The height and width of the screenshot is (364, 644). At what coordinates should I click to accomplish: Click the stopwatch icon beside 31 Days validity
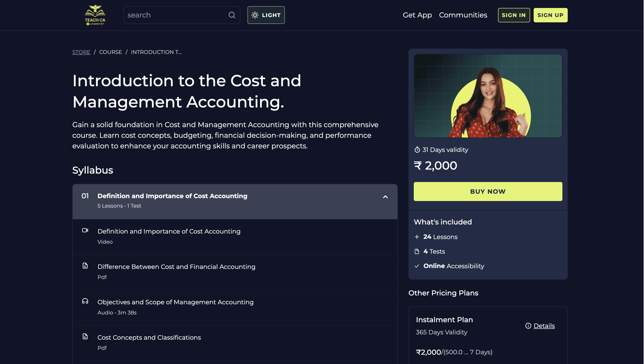point(417,150)
